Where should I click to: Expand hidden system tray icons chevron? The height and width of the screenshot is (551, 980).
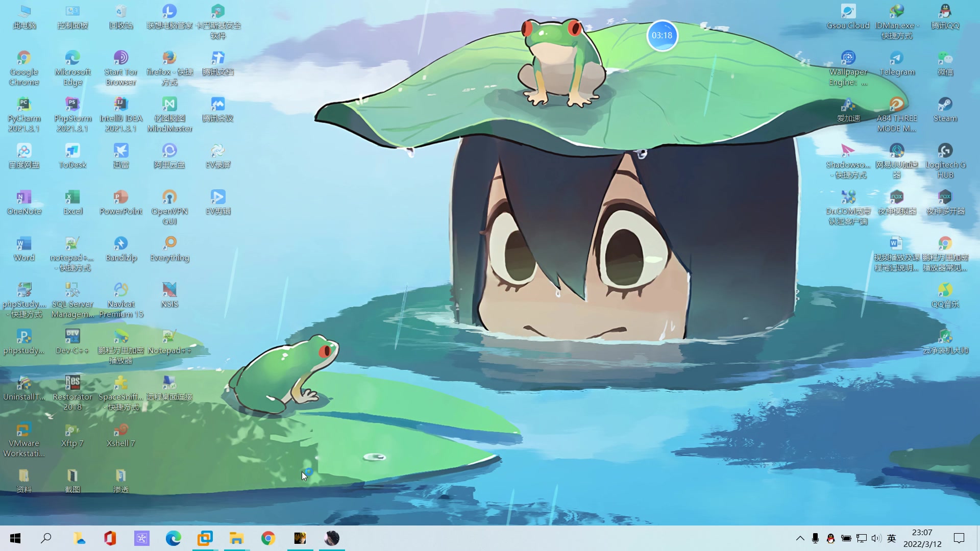(x=800, y=538)
